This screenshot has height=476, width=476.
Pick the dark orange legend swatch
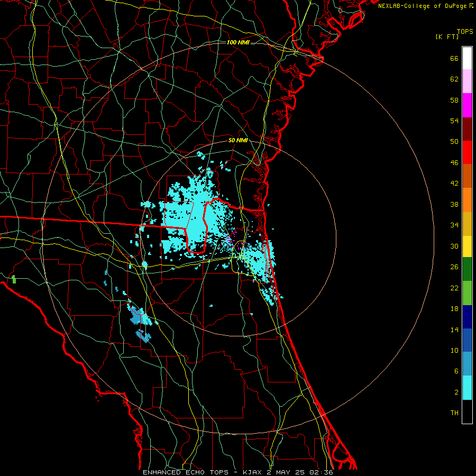pyautogui.click(x=467, y=176)
